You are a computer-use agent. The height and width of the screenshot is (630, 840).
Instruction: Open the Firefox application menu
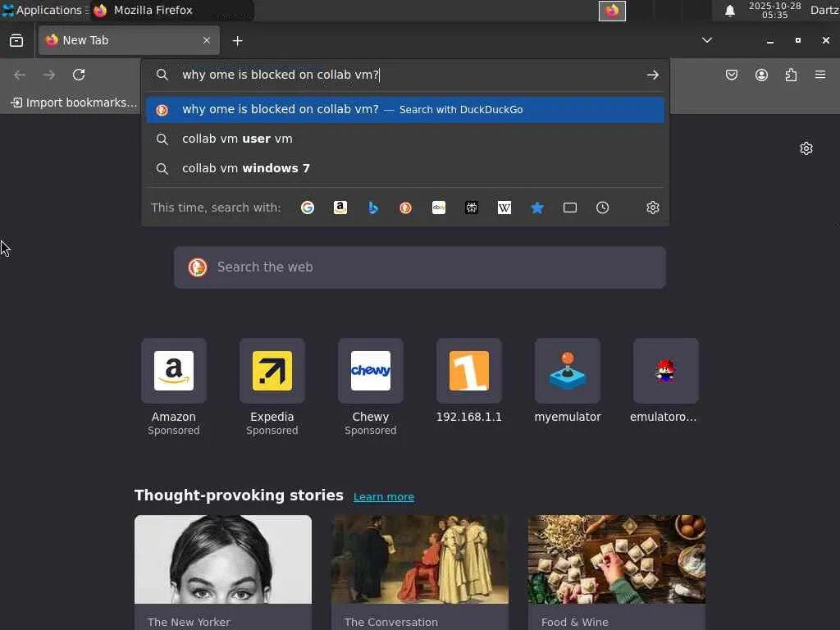point(820,75)
